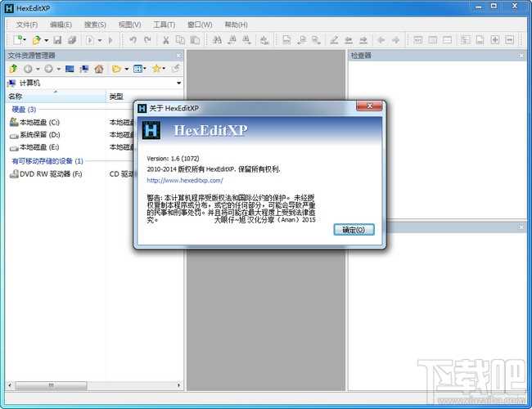Image resolution: width=532 pixels, height=409 pixels.
Task: Expand the 计算机 location combo box
Action: pos(178,83)
